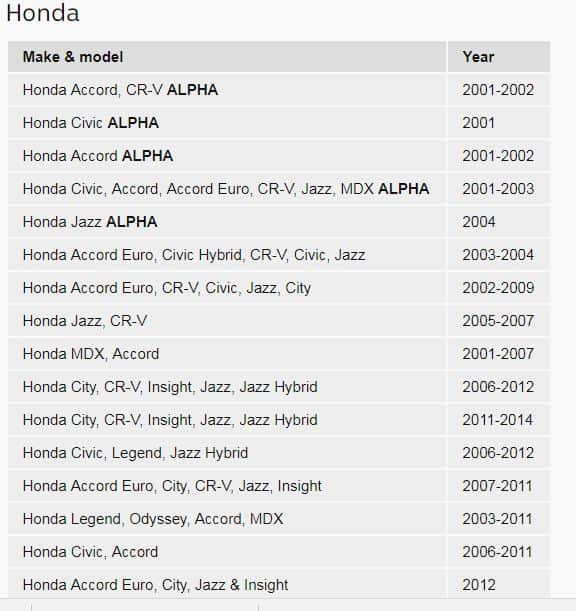Viewport: 576px width, 611px height.
Task: Click the 2003-2004 year cell
Action: tap(499, 255)
